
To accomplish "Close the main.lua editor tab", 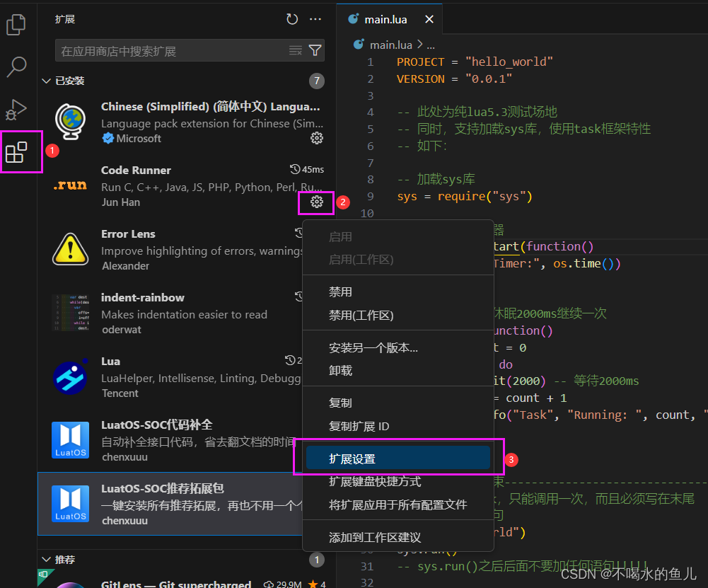I will coord(429,19).
